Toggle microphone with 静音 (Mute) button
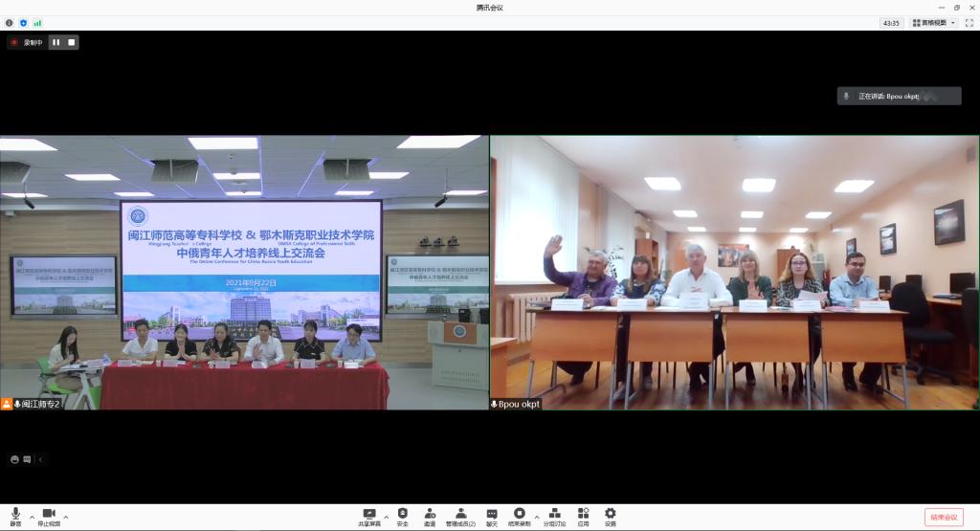Screen dimensions: 980x531 15,517
